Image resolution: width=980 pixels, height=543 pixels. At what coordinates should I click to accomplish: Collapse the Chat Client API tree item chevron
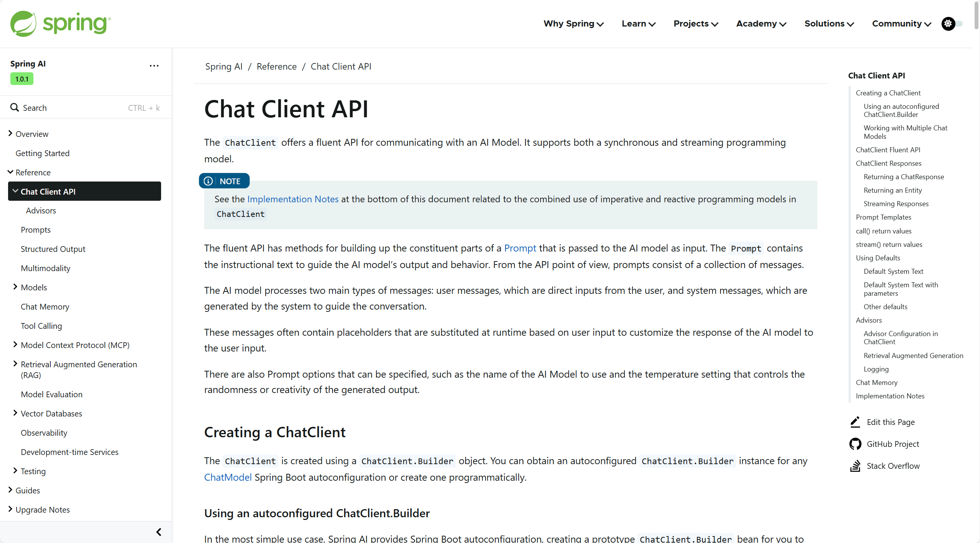tap(15, 191)
